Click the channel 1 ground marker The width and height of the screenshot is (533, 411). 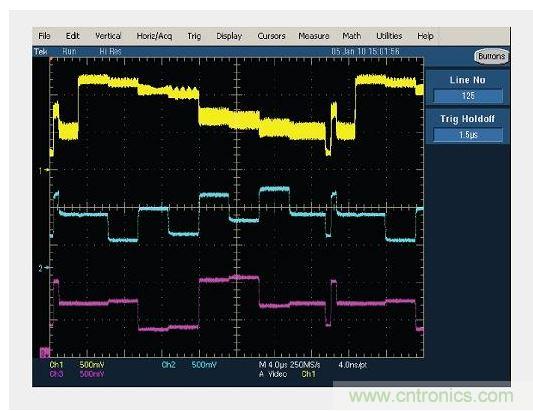[43, 170]
